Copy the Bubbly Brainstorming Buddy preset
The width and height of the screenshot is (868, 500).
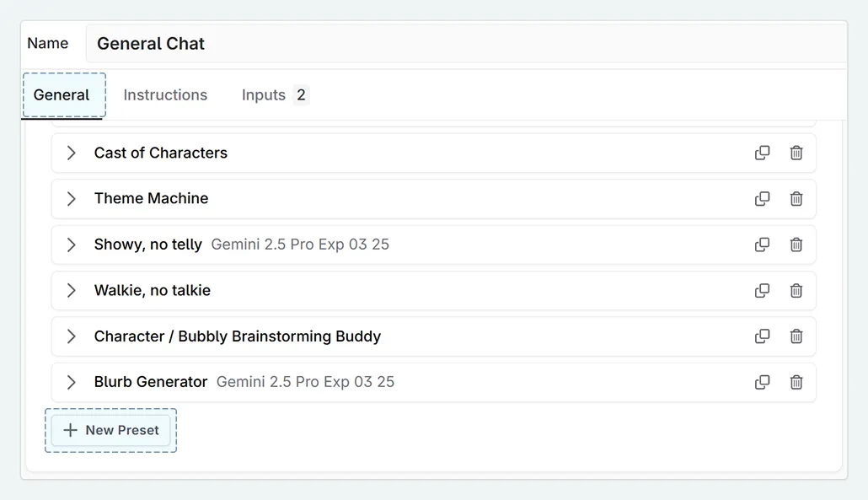pyautogui.click(x=762, y=336)
